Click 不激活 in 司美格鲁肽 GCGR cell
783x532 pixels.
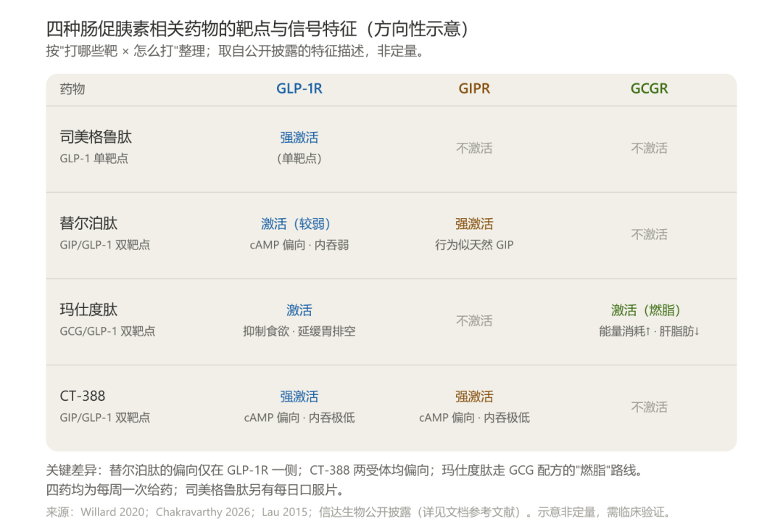pyautogui.click(x=649, y=149)
